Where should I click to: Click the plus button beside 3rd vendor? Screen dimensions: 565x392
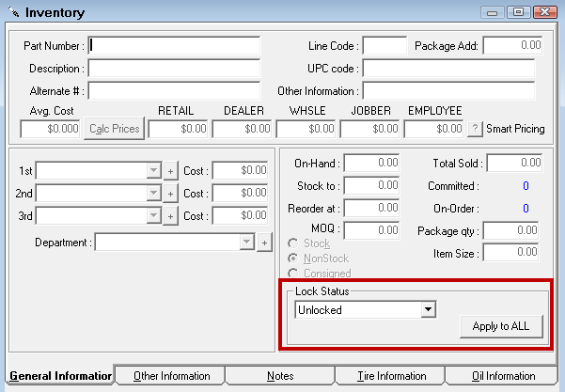click(x=170, y=214)
